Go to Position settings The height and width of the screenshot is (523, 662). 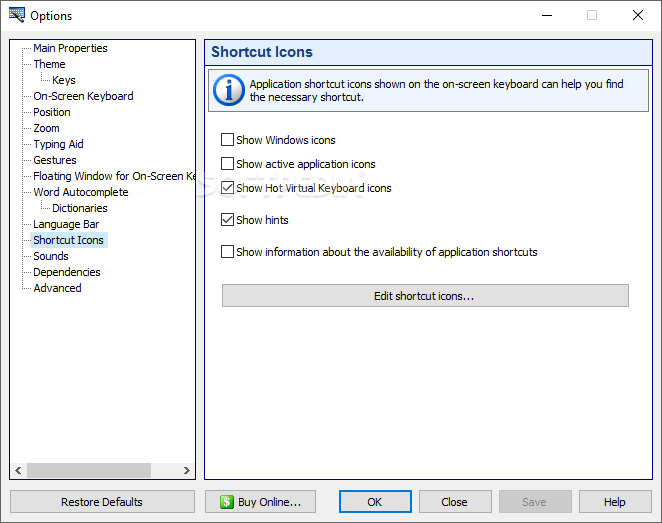(52, 112)
